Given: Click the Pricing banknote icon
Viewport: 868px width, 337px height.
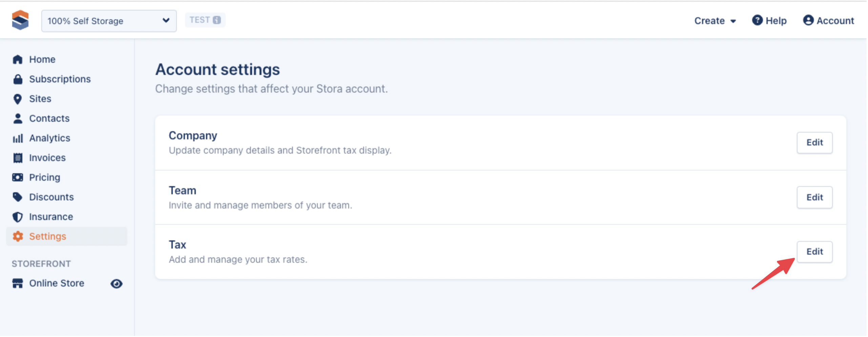Looking at the screenshot, I should pos(18,178).
